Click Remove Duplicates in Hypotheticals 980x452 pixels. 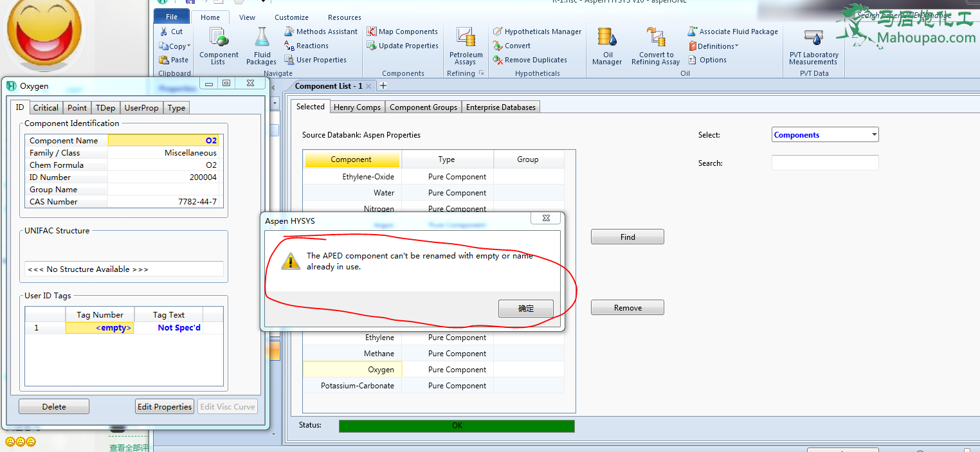click(x=530, y=60)
